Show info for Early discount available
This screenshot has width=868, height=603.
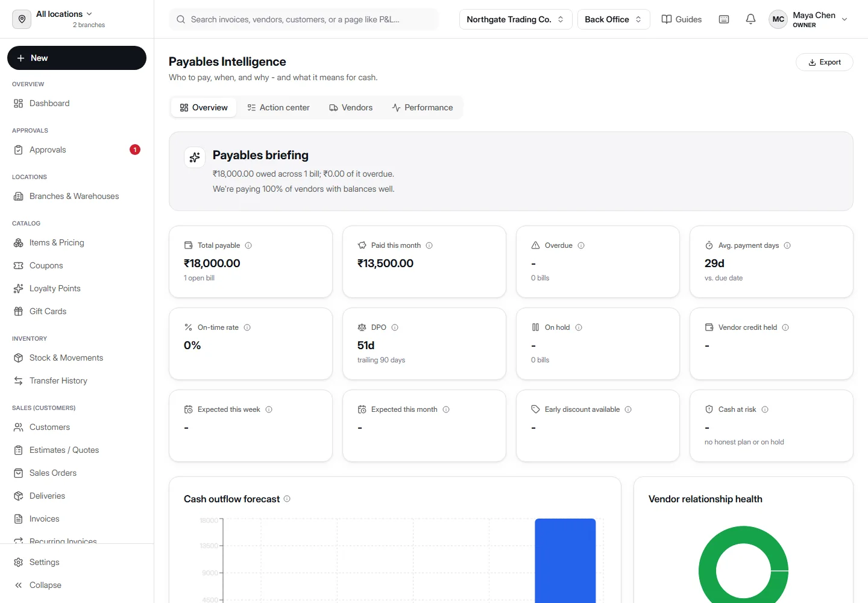[628, 409]
